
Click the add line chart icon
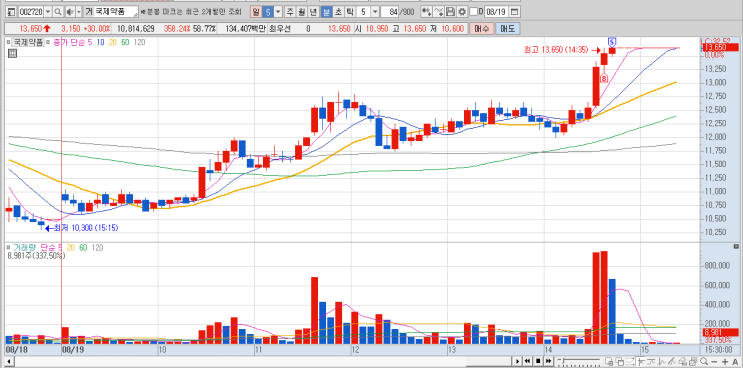439,12
